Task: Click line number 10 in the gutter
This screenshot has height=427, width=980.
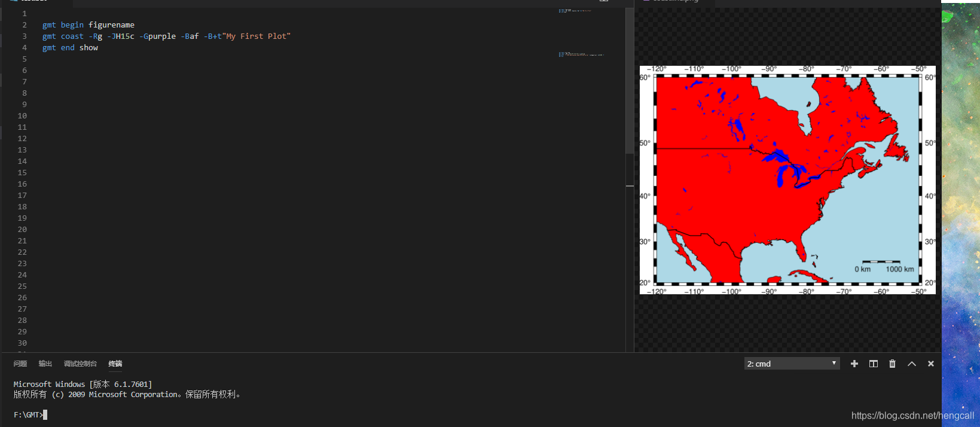Action: (22, 116)
